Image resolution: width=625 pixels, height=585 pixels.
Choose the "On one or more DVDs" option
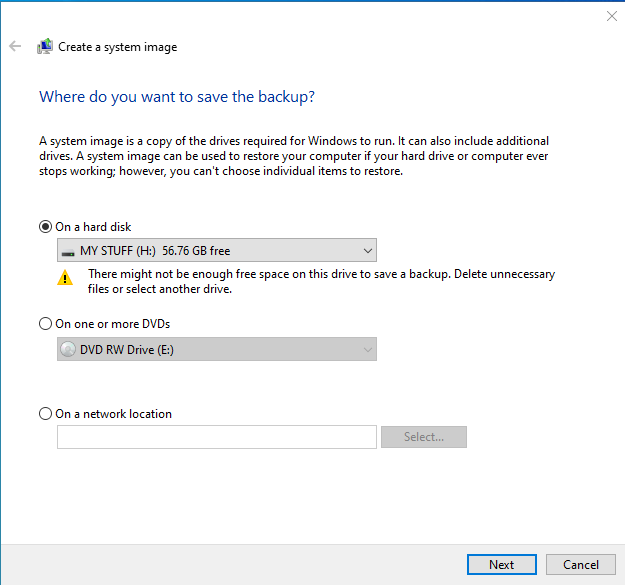[45, 324]
